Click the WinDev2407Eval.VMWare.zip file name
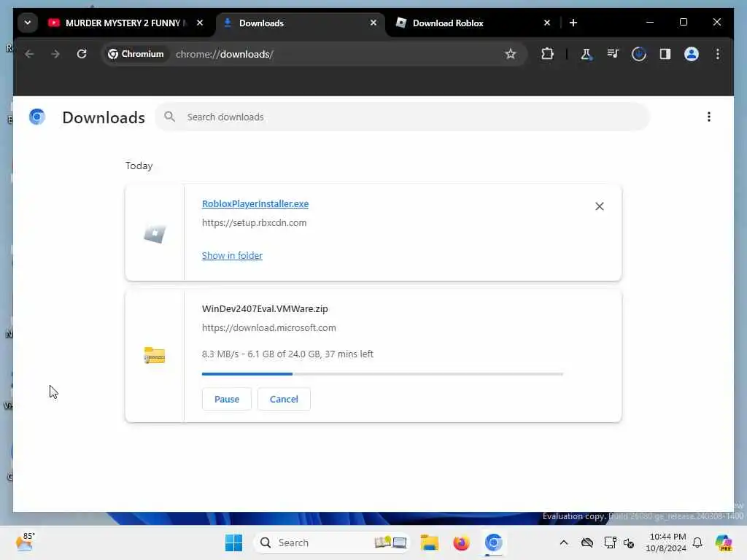The height and width of the screenshot is (560, 747). 265,308
